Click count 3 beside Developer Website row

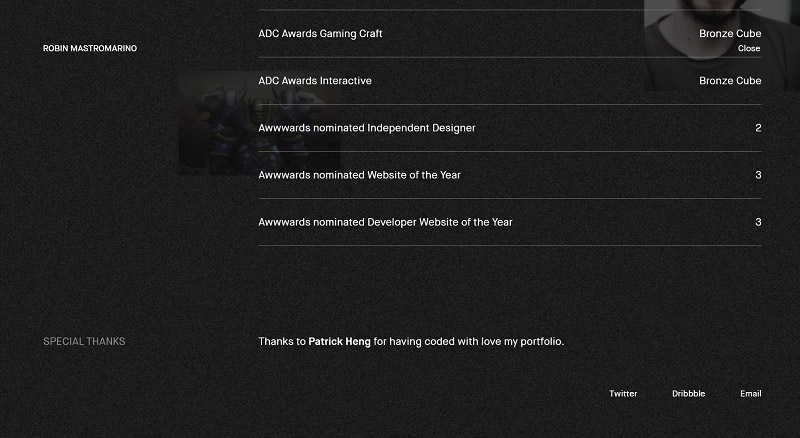click(x=758, y=222)
